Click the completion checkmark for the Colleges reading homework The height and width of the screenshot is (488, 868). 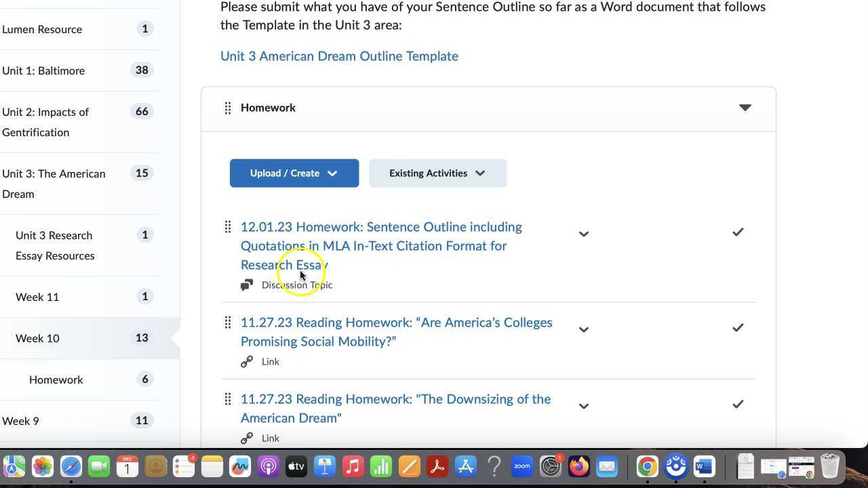[x=738, y=327]
